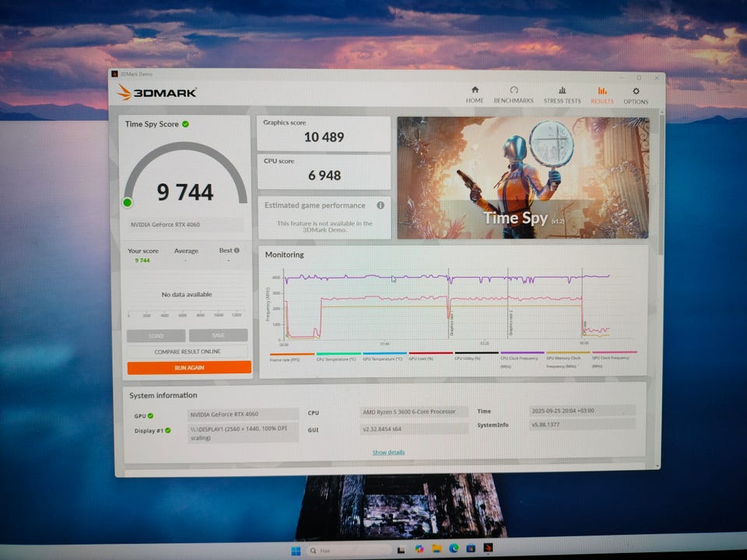Screen dimensions: 747x560
Task: Open Microsoft Edge from the taskbar
Action: (454, 548)
